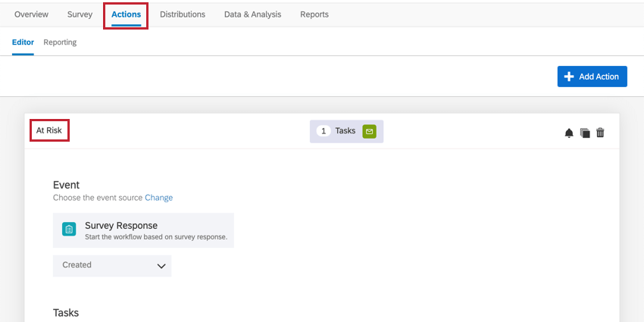Viewport: 644px width, 322px height.
Task: Click the plus icon in Add Action
Action: tap(569, 77)
